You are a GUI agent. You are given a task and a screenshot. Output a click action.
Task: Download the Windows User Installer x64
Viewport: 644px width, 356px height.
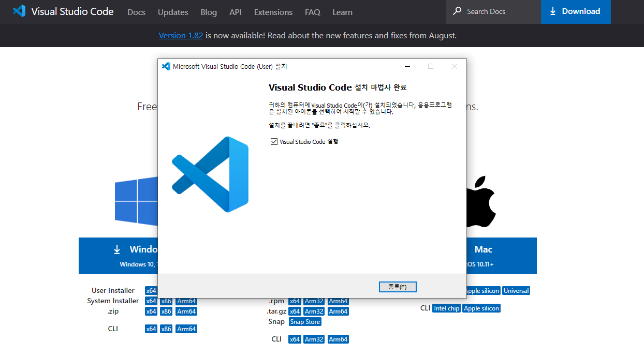151,291
